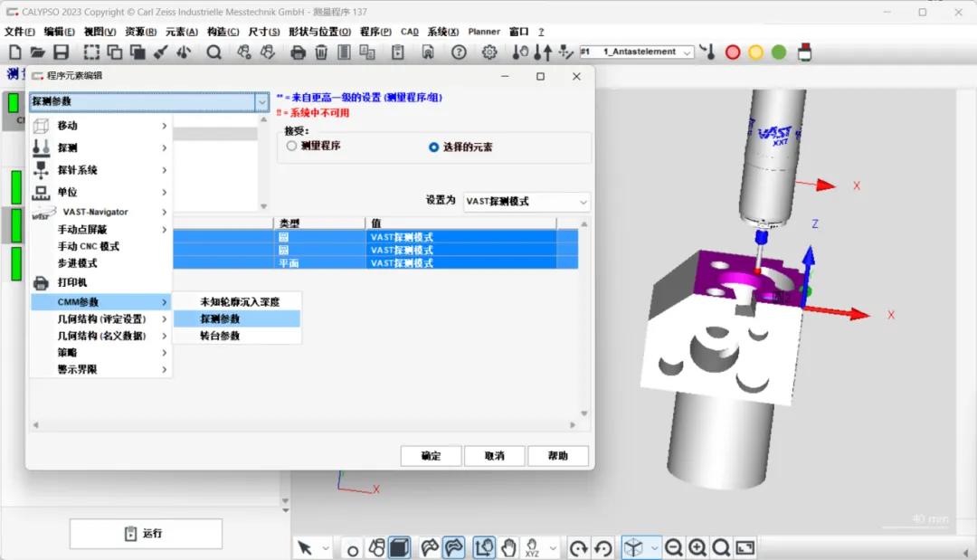Viewport: 977px width, 560px height.
Task: Click the vertical scrollbar down arrow of the table
Action: tap(583, 413)
